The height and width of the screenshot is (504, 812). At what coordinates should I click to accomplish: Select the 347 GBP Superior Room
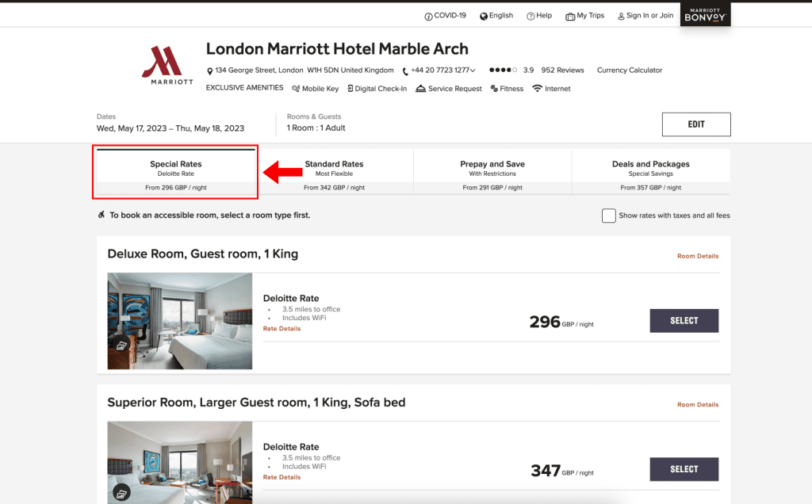click(x=684, y=469)
